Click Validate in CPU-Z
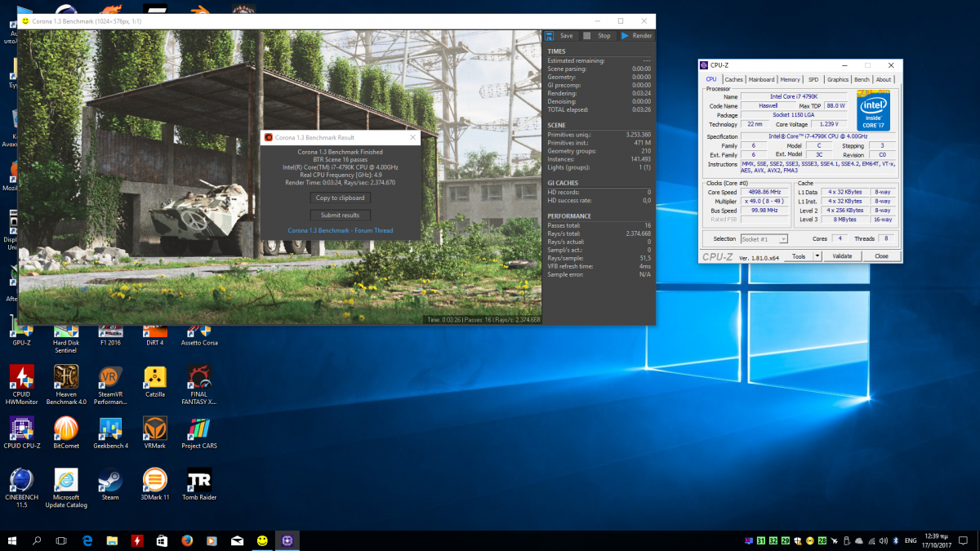The height and width of the screenshot is (551, 980). (842, 256)
